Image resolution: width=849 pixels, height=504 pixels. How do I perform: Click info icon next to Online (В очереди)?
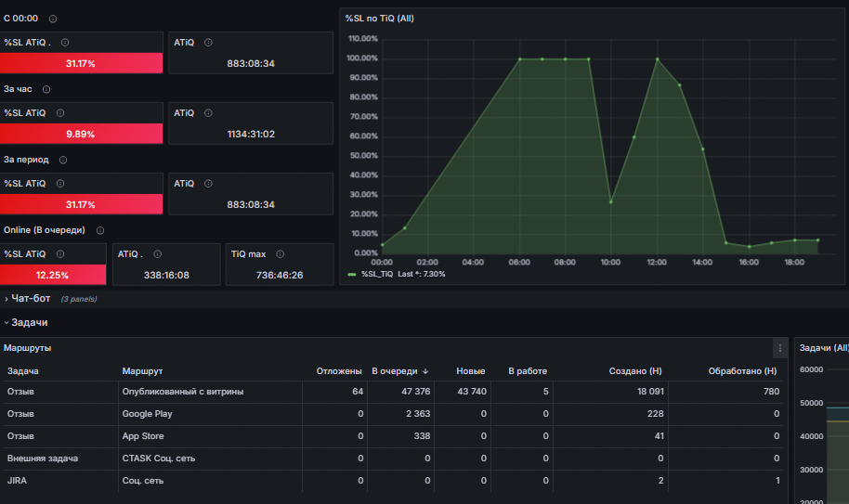click(x=100, y=230)
